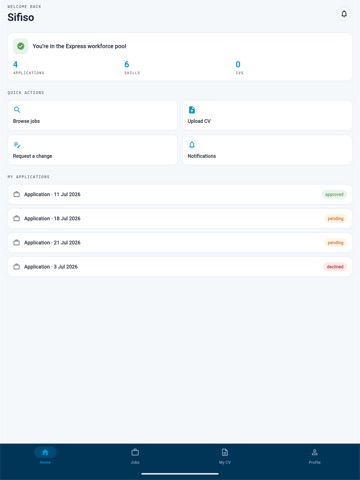Click the 6 Skills stat

click(132, 68)
